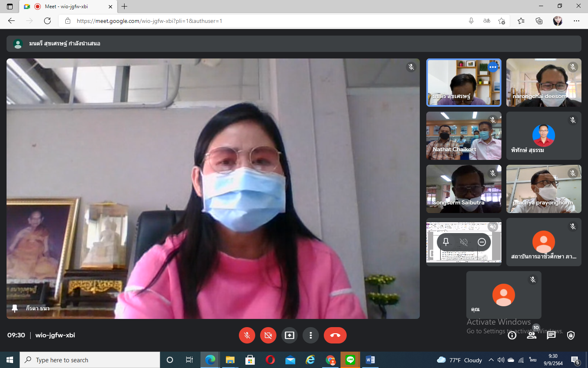This screenshot has width=588, height=368.
Task: Click the red leave call button
Action: pyautogui.click(x=335, y=335)
